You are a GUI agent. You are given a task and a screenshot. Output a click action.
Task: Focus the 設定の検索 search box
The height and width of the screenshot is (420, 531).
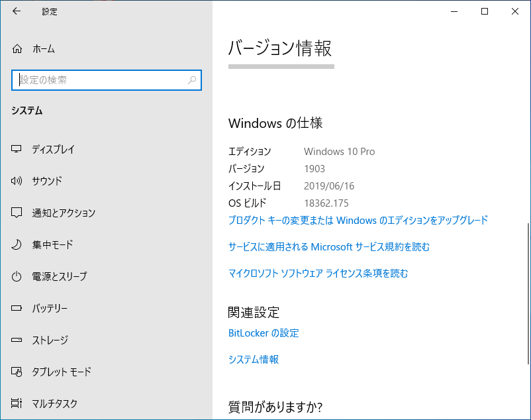107,80
